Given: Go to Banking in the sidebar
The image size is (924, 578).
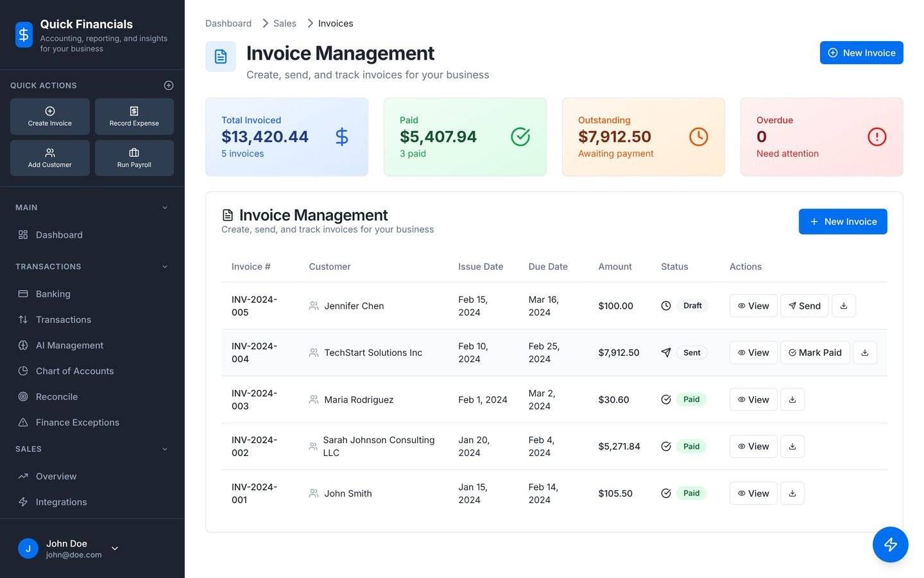Looking at the screenshot, I should 92,294.
